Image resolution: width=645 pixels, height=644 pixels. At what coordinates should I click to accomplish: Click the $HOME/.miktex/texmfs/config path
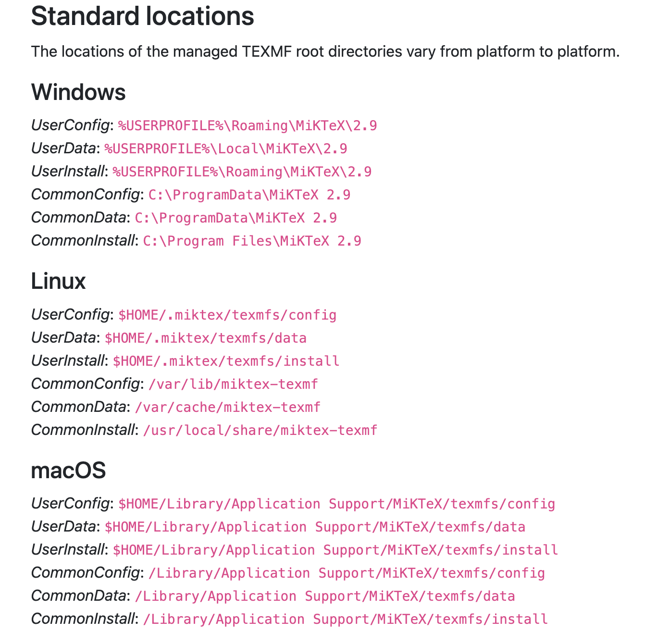[227, 315]
